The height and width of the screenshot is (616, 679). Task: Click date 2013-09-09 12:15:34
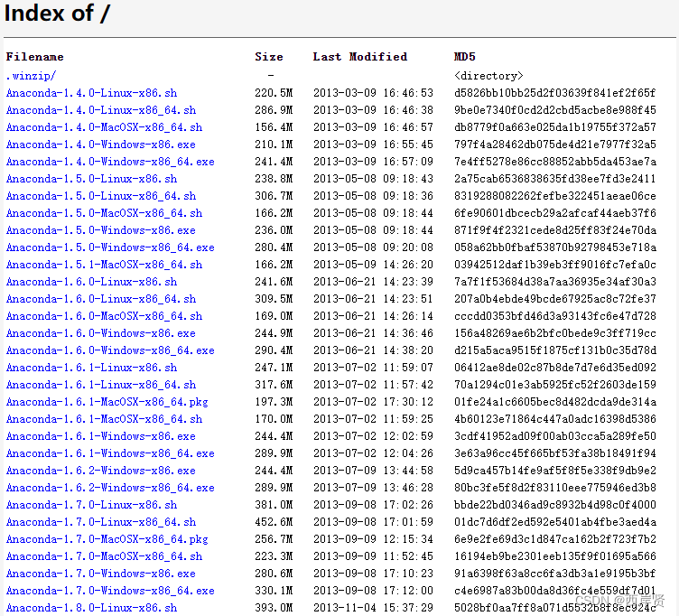(373, 539)
